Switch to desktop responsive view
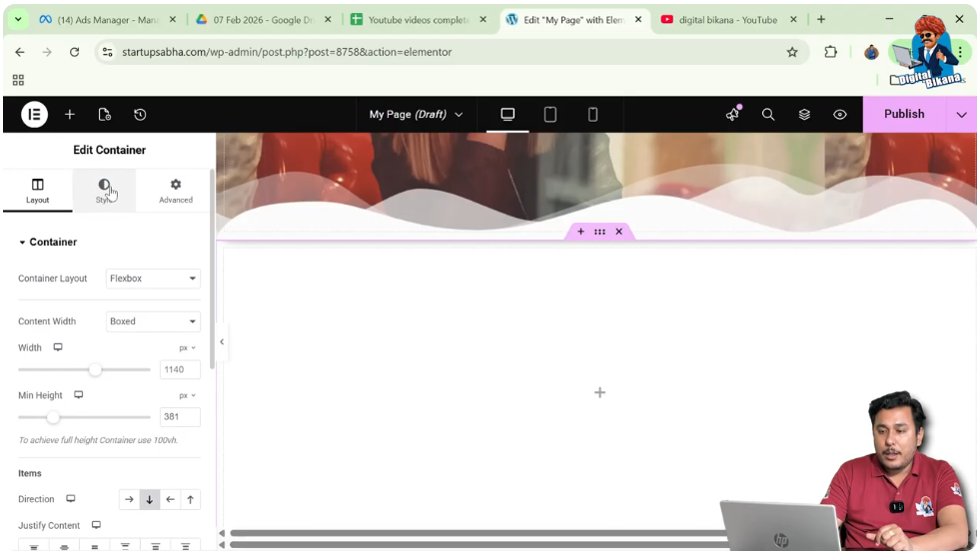The height and width of the screenshot is (553, 980). tap(507, 115)
